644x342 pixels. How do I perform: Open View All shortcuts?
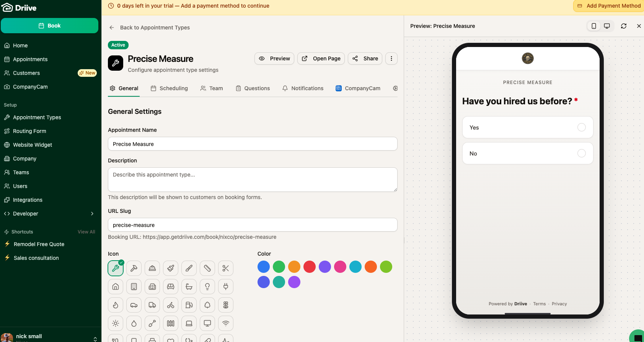pyautogui.click(x=86, y=232)
